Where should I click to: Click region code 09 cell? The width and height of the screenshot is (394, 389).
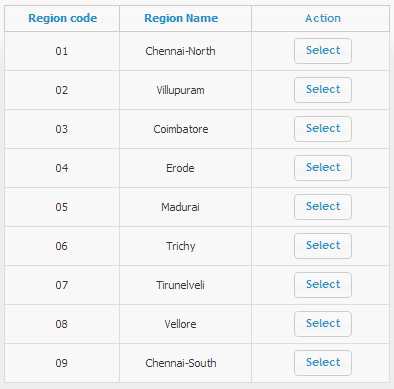[62, 363]
